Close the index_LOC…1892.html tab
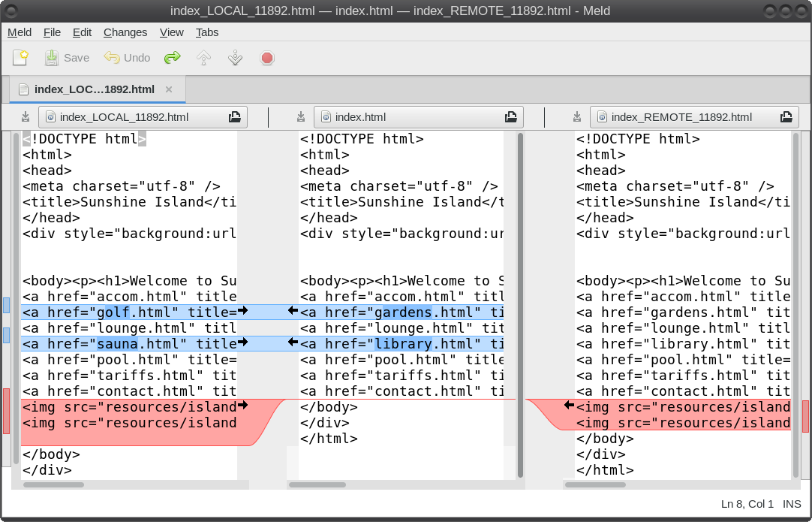 click(169, 89)
